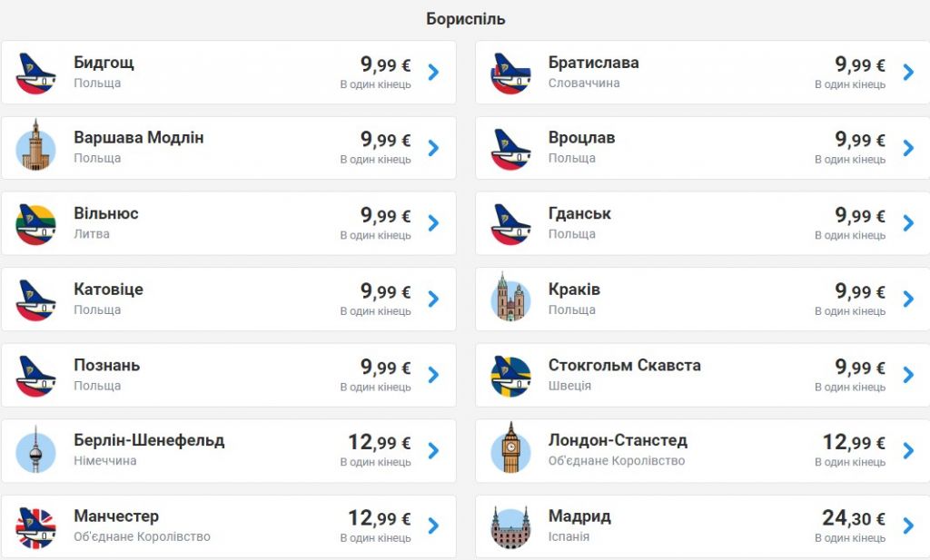Select the Катовіце destination name
This screenshot has height=560, width=930.
pyautogui.click(x=108, y=290)
